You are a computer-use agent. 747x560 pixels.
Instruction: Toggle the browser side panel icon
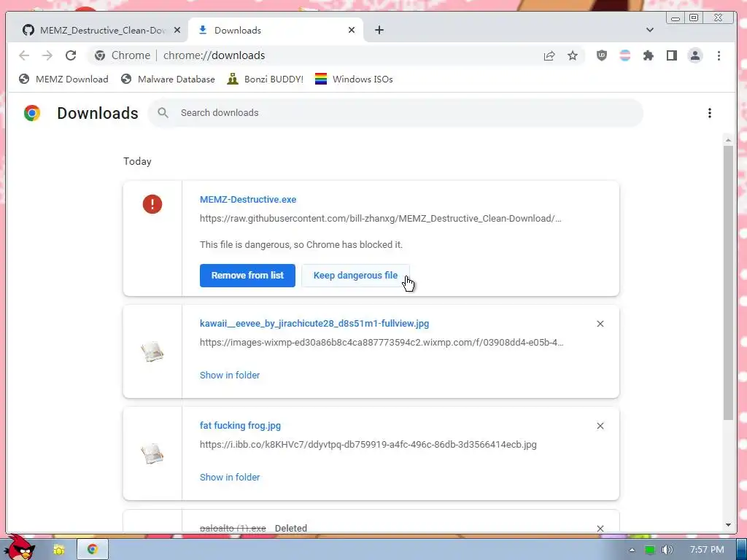coord(672,55)
